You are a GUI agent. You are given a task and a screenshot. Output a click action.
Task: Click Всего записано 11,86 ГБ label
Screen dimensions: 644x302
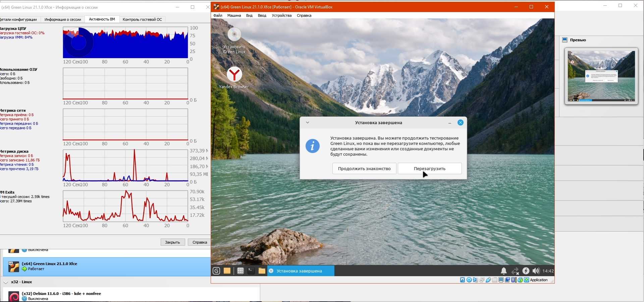click(19, 160)
